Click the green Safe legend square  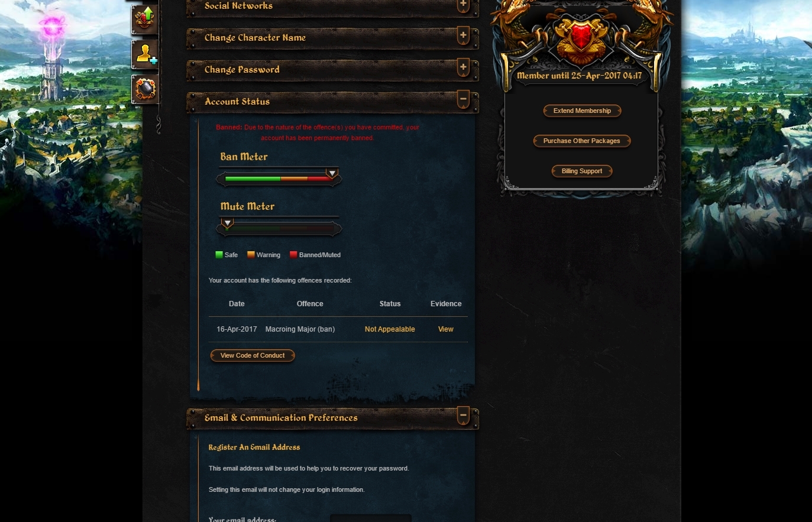(x=219, y=255)
